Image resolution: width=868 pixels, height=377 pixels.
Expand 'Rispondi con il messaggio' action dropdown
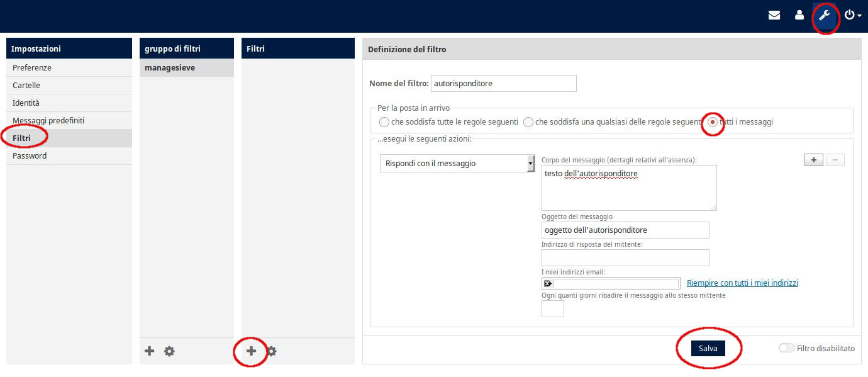(457, 164)
